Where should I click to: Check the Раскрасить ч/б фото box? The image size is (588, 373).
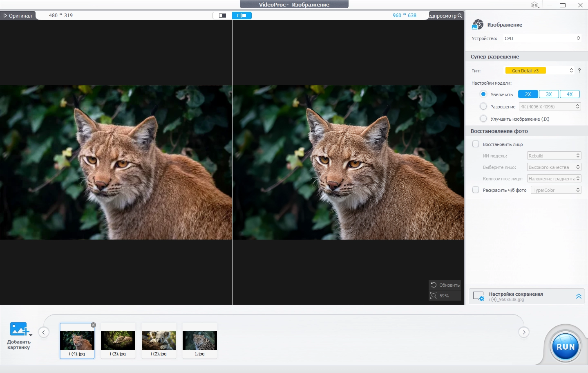[x=476, y=190]
